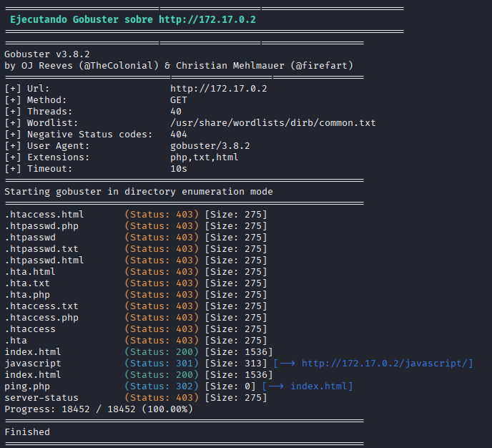Click the Size: 313 value for javascript

236,364
